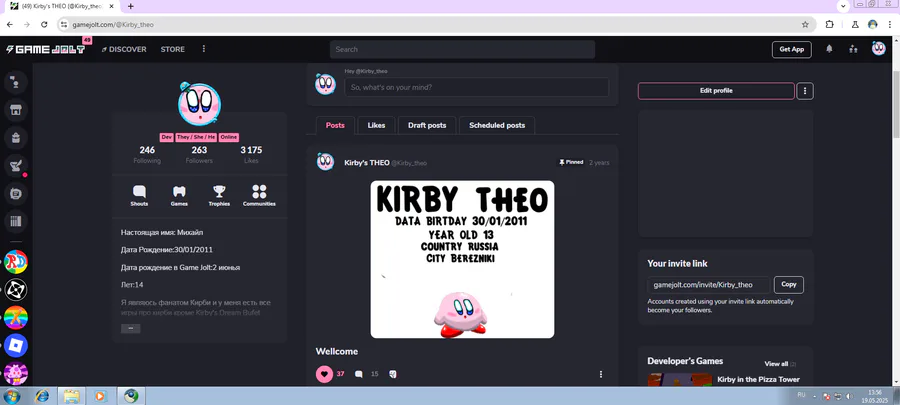Open the RD community in sidebar
The image size is (900, 405).
16,262
